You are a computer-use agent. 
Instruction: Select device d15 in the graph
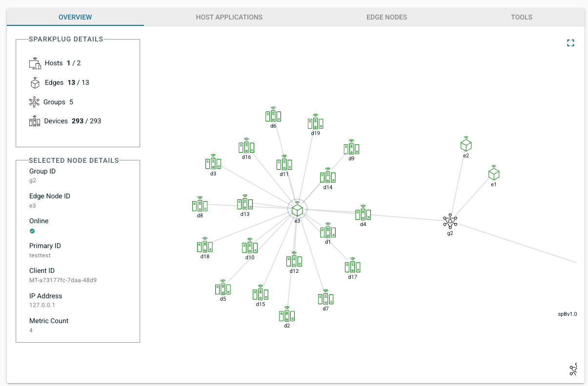pyautogui.click(x=261, y=293)
